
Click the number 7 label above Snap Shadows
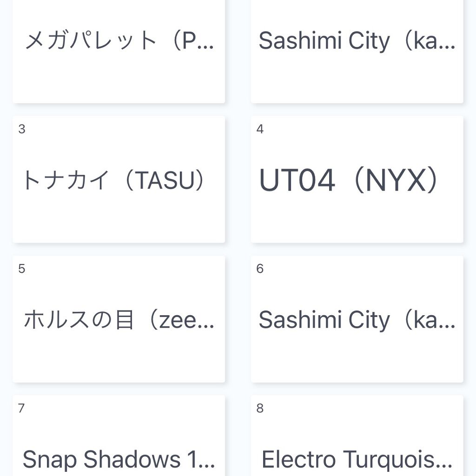(21, 408)
